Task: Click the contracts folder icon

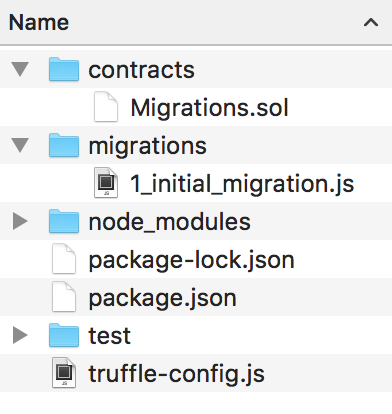Action: pyautogui.click(x=64, y=69)
